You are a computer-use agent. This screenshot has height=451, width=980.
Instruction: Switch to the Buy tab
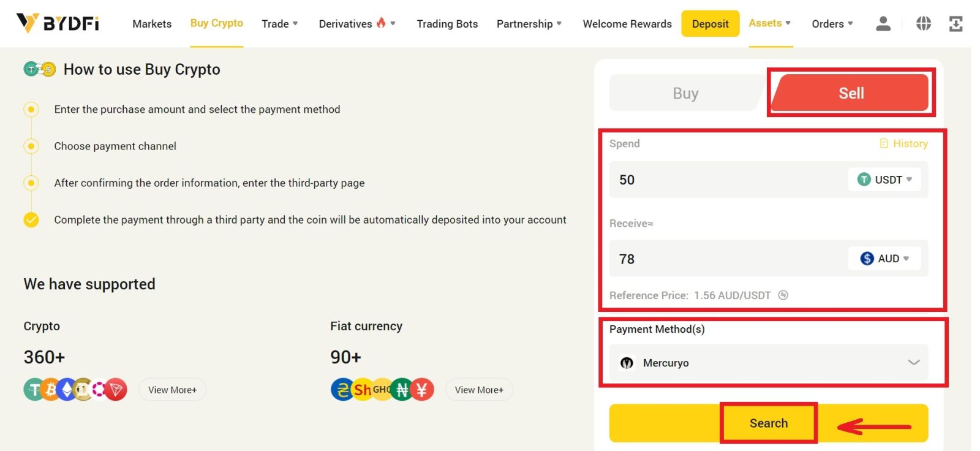click(685, 93)
